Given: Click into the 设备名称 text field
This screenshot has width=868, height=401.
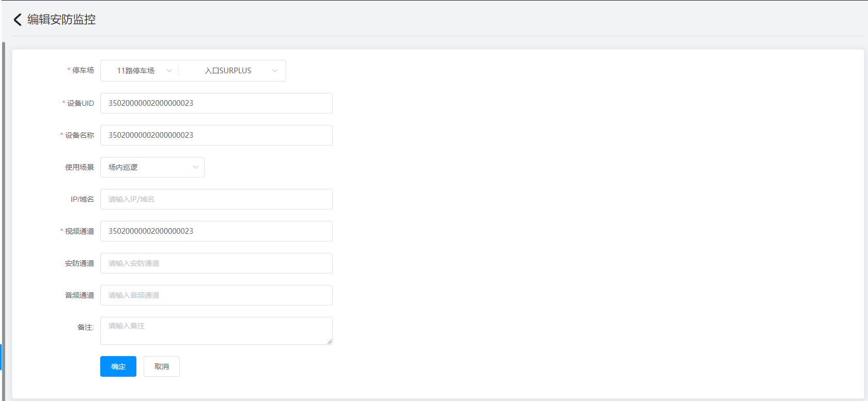Looking at the screenshot, I should 216,135.
